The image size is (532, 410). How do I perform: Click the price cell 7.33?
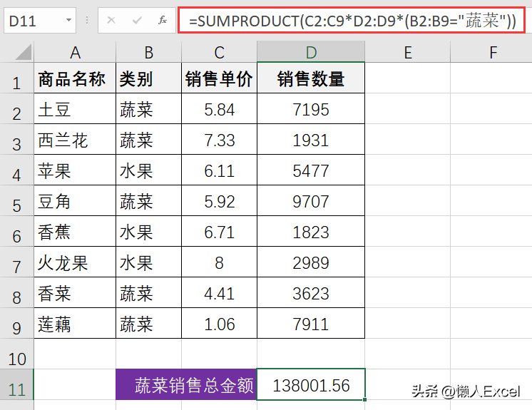tap(219, 140)
